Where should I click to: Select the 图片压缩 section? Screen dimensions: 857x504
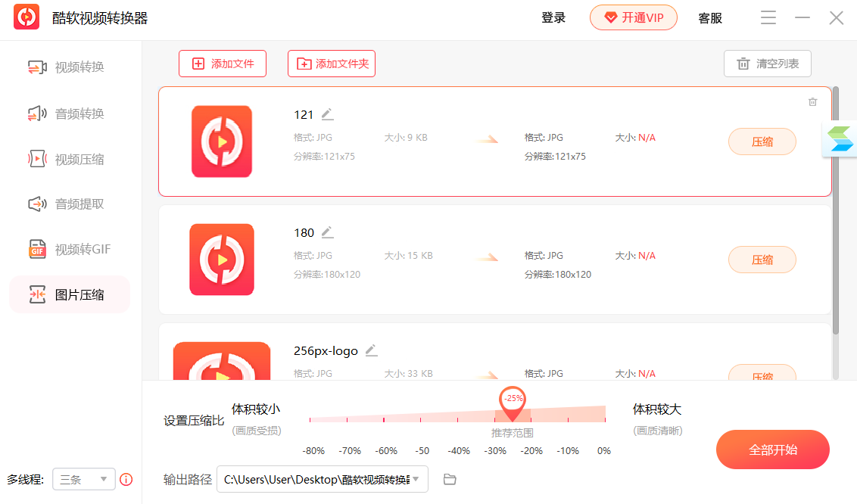(70, 295)
